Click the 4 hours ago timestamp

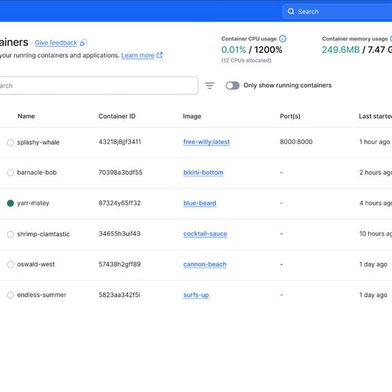pyautogui.click(x=376, y=203)
